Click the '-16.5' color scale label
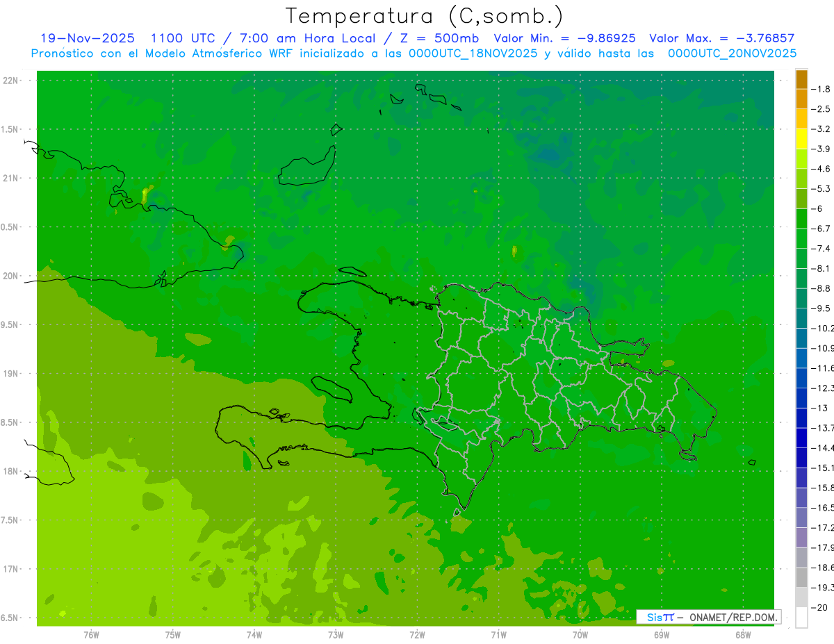This screenshot has height=644, width=834. pos(822,508)
